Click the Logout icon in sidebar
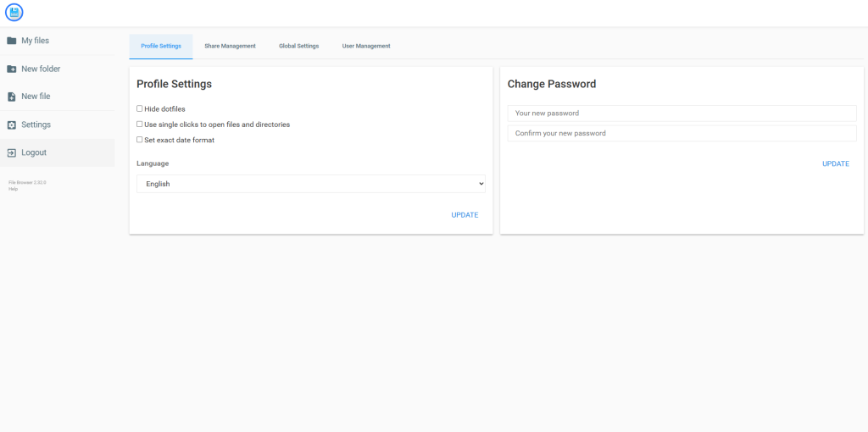Screen dimensions: 868x432 (x=12, y=152)
